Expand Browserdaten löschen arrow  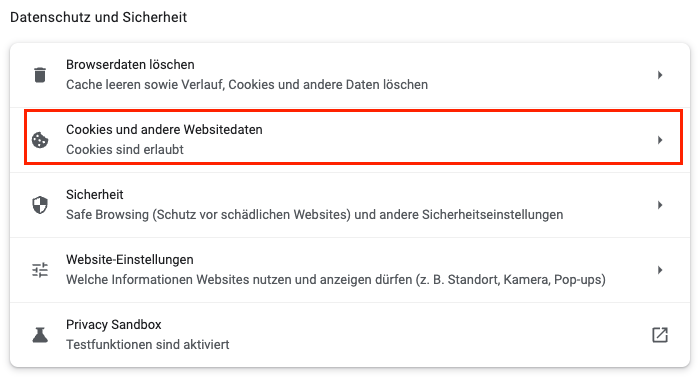(660, 75)
